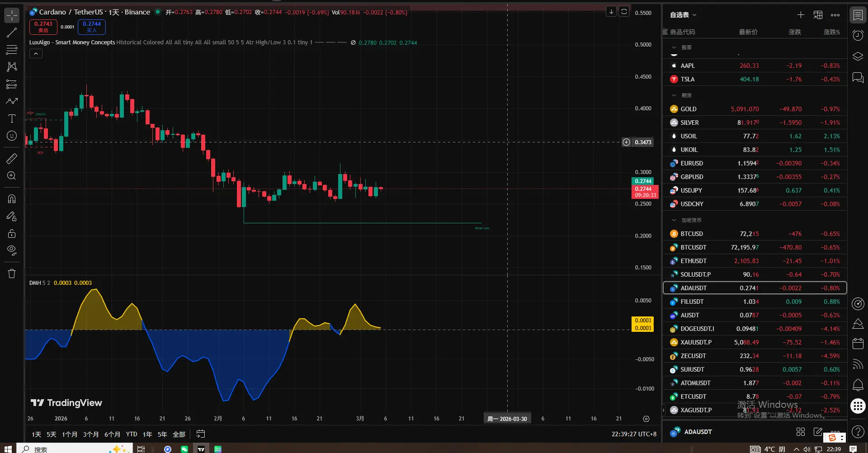Toggle magnet mode for drawings

tap(12, 199)
